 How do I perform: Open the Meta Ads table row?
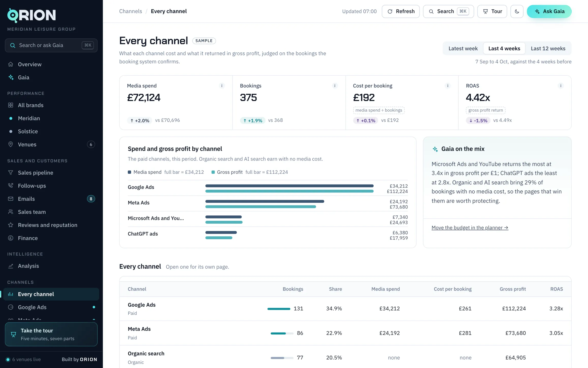(345, 333)
